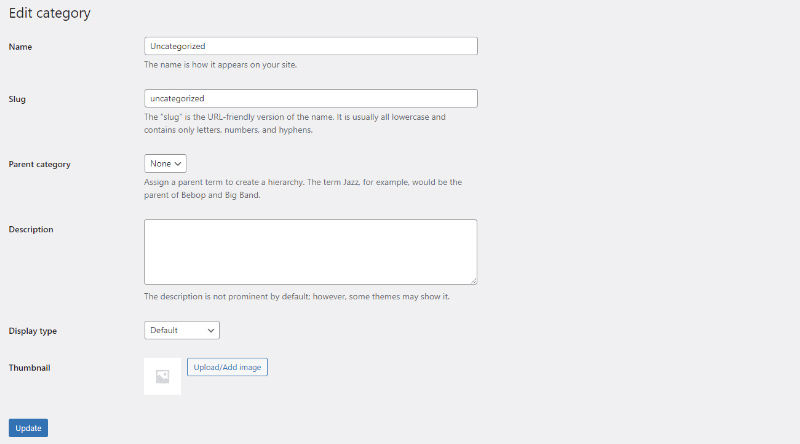Focus the Name field containing Uncategorized
Screen dimensions: 800x444
[x=311, y=46]
